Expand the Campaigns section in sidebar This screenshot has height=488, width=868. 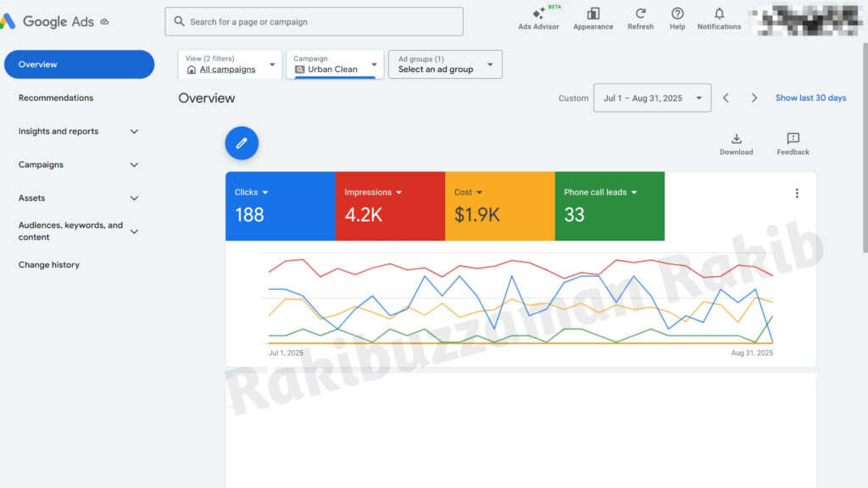[76, 164]
